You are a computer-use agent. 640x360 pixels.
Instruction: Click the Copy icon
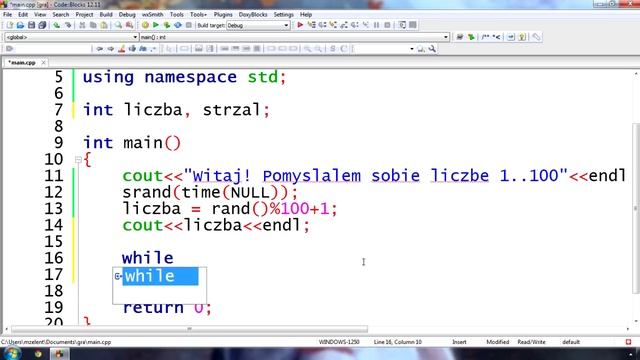(93, 25)
